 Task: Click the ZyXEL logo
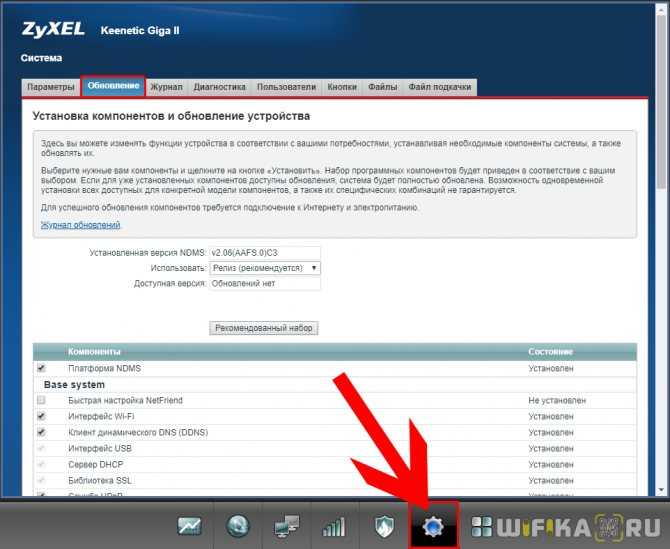[x=53, y=30]
